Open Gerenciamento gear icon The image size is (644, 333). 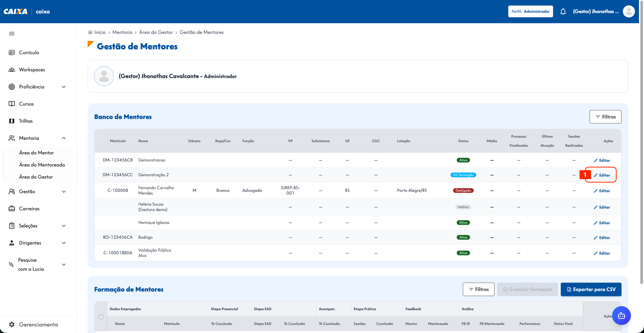click(x=12, y=324)
